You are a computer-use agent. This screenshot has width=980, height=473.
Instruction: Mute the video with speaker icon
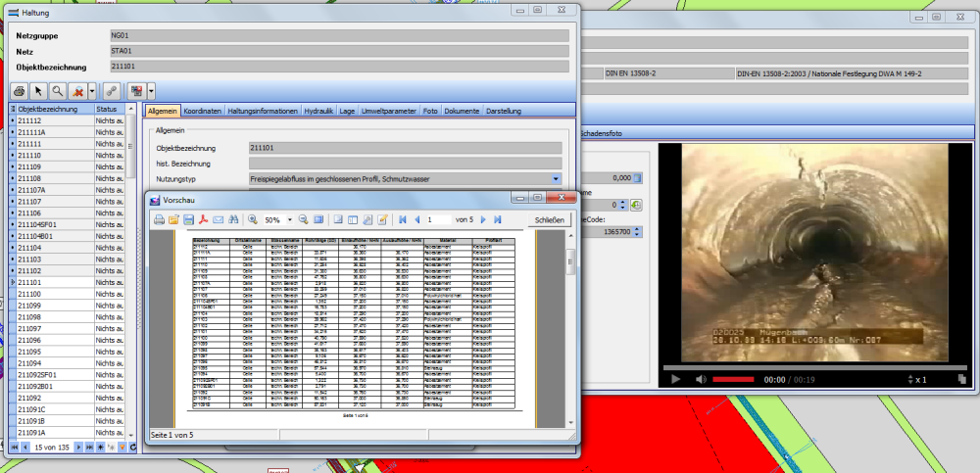pos(702,379)
